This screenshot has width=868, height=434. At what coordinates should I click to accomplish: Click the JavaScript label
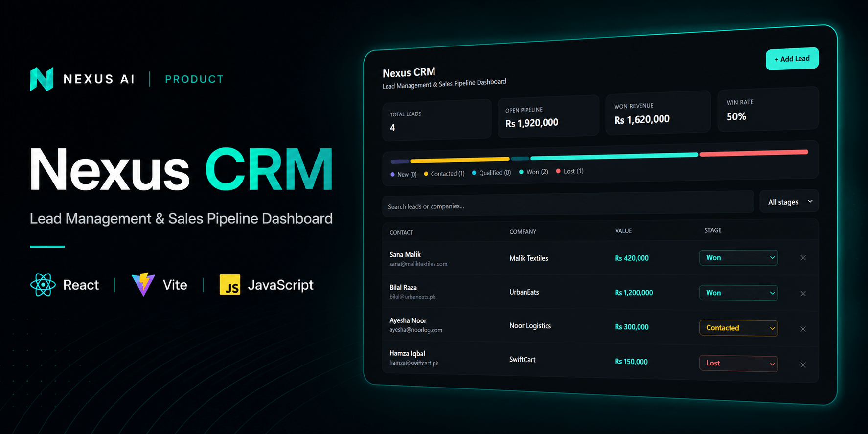[280, 285]
